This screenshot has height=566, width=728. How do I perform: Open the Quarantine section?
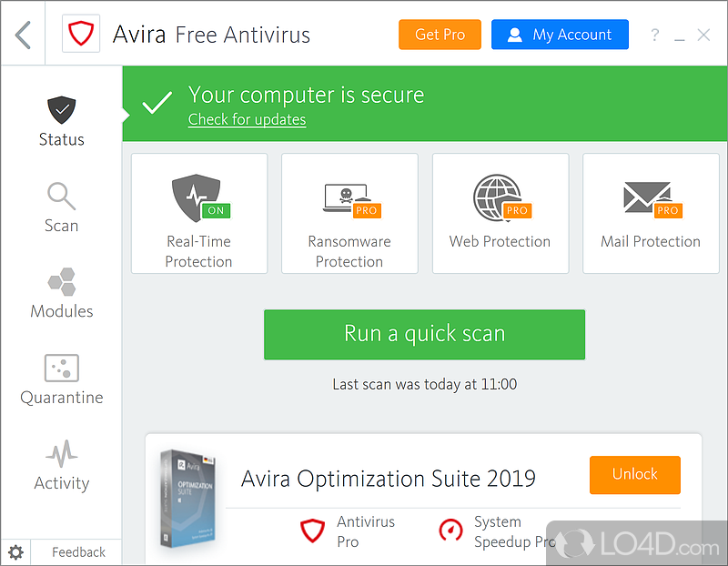click(61, 379)
